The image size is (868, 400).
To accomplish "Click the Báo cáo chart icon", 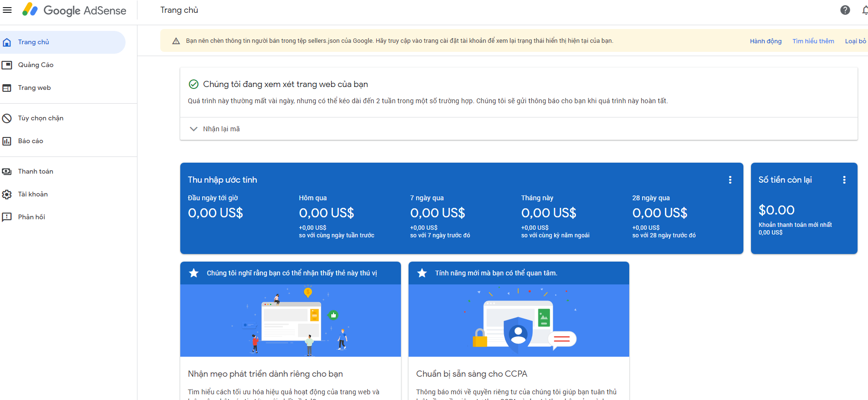I will pos(7,141).
